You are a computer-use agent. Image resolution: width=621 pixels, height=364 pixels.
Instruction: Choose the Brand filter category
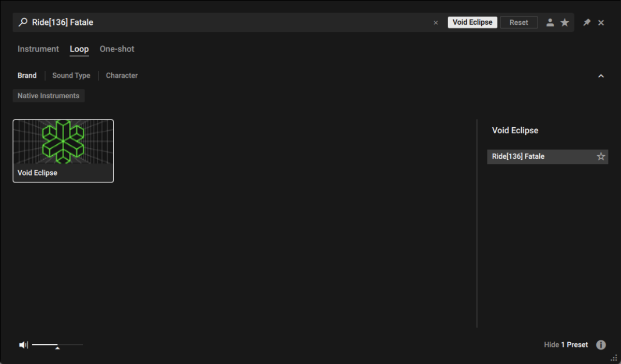point(27,75)
